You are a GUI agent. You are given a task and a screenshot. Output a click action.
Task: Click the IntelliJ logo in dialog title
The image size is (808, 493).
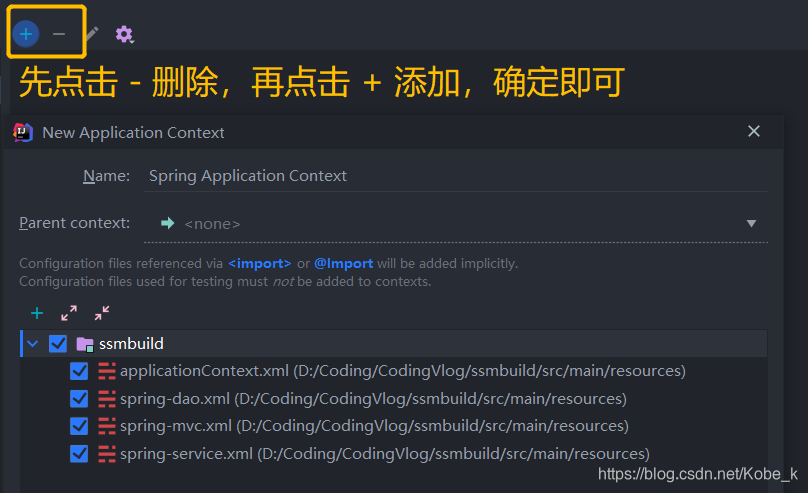pyautogui.click(x=23, y=132)
